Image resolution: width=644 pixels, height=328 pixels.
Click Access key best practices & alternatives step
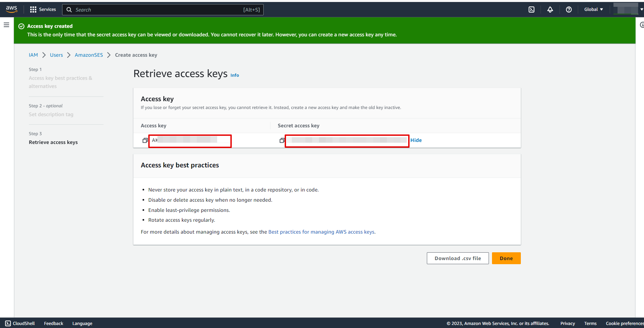click(x=60, y=82)
